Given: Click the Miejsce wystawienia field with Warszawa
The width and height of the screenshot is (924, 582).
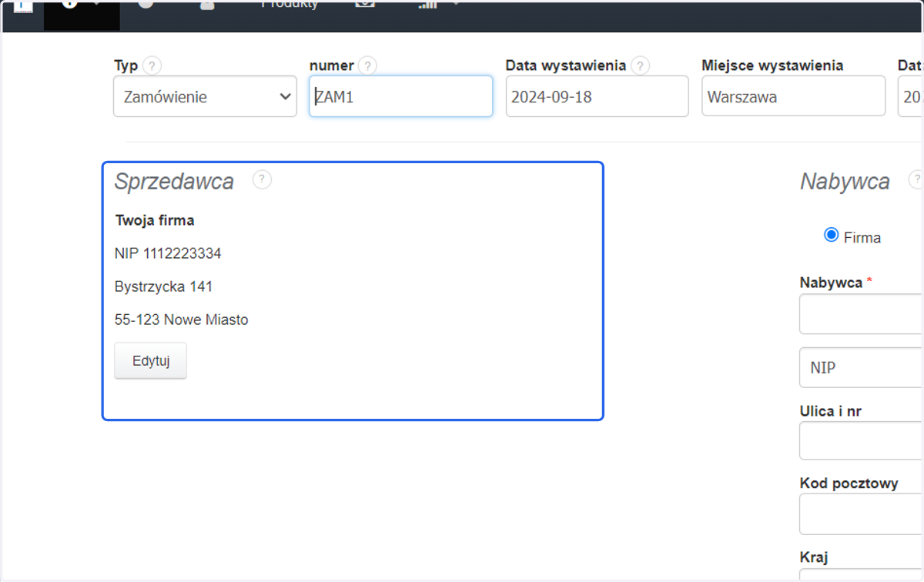Looking at the screenshot, I should pyautogui.click(x=793, y=96).
